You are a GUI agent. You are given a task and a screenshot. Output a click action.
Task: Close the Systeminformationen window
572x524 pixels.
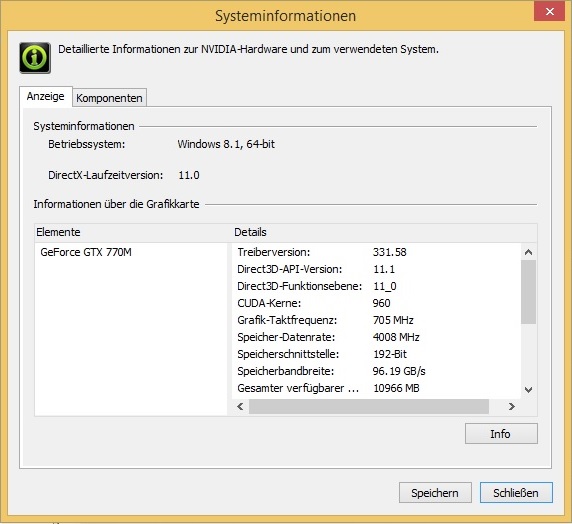pyautogui.click(x=550, y=11)
